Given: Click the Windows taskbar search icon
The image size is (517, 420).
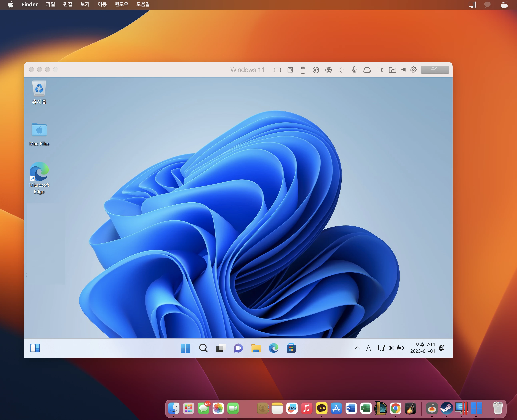Looking at the screenshot, I should [x=203, y=348].
